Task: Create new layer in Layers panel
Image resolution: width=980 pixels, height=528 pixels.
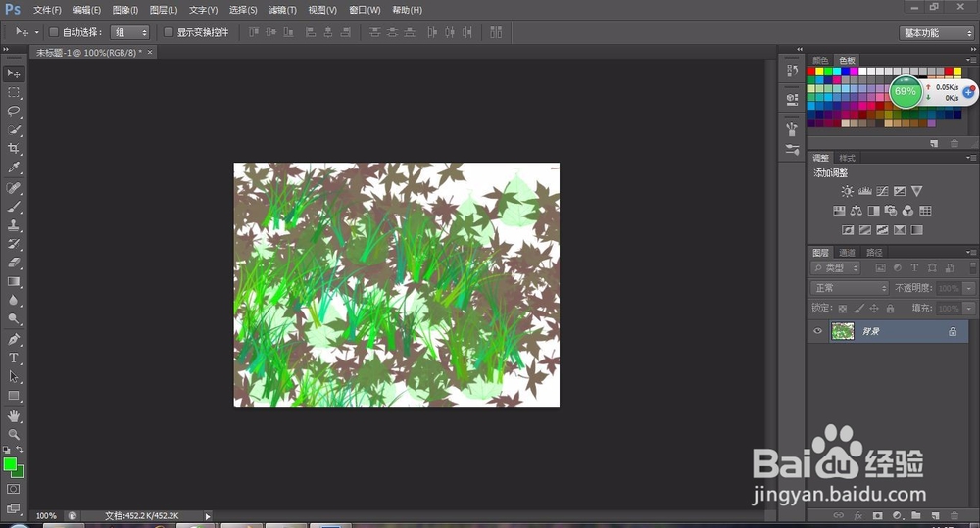Action: (x=935, y=516)
